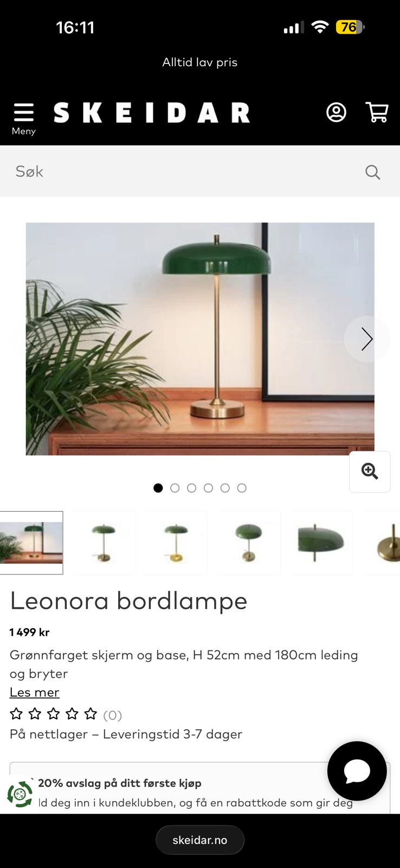Open the shopping cart icon
Image resolution: width=400 pixels, height=868 pixels.
[377, 112]
